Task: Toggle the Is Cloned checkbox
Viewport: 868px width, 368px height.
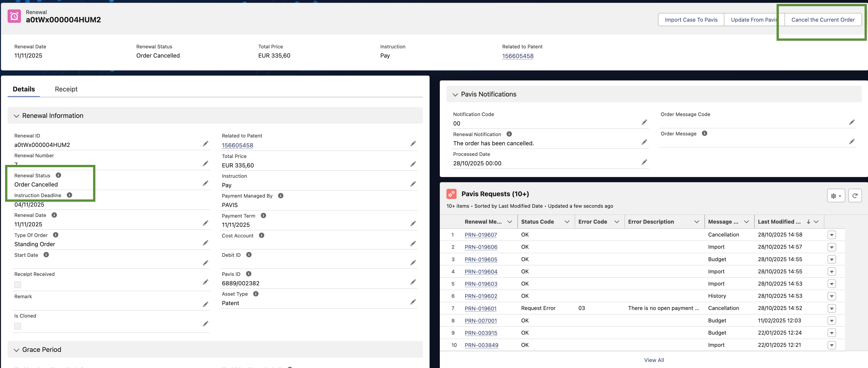Action: point(18,326)
